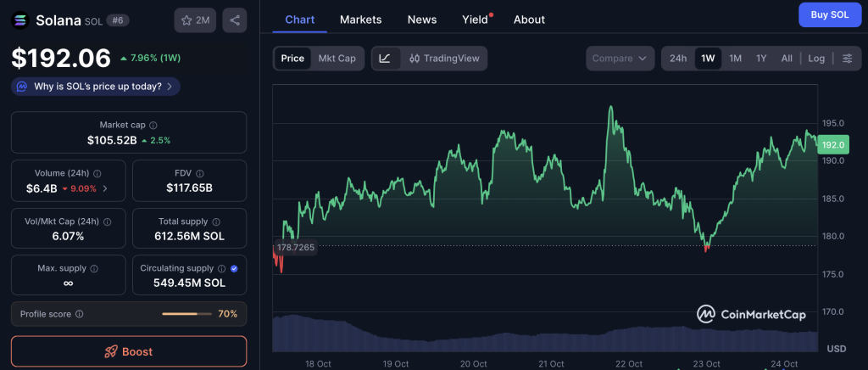Open the Market cap info icon
This screenshot has width=868, height=370.
point(153,126)
